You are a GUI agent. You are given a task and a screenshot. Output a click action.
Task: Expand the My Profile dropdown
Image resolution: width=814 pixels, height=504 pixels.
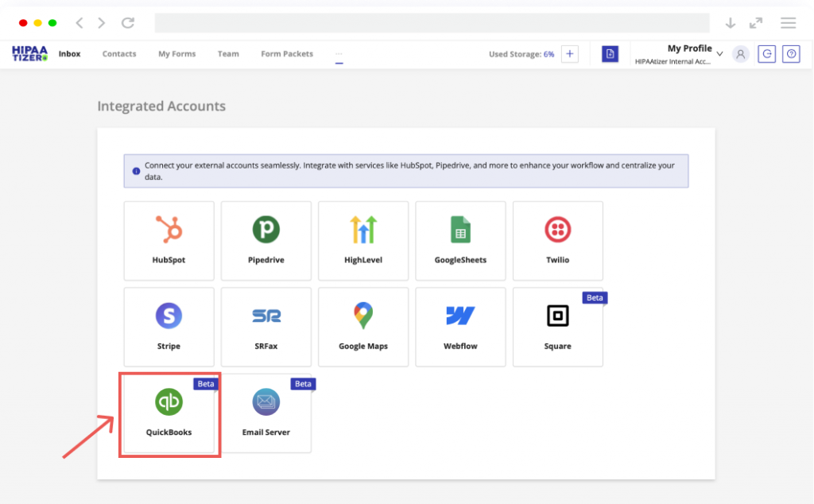click(x=719, y=53)
